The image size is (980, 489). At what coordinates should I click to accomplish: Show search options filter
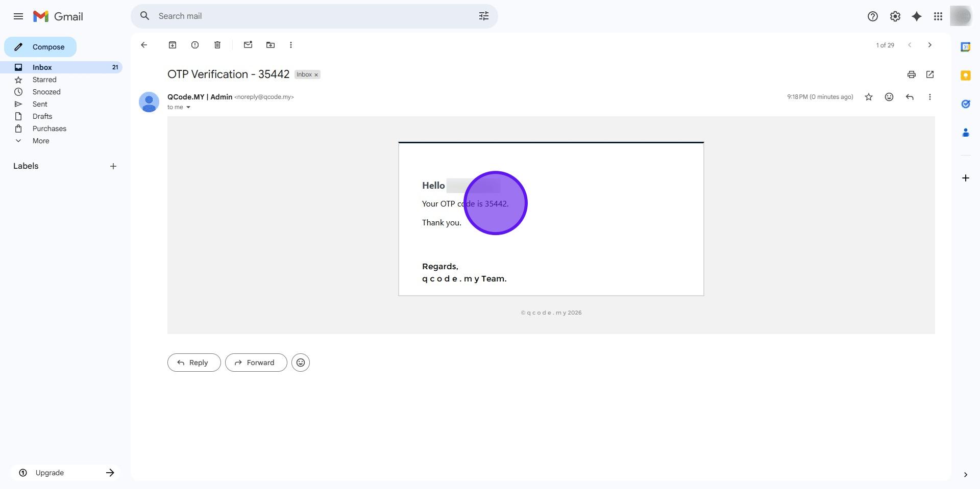[x=484, y=16]
